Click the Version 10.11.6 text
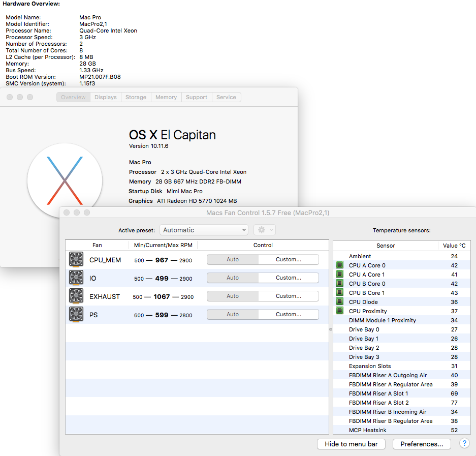 pyautogui.click(x=148, y=146)
